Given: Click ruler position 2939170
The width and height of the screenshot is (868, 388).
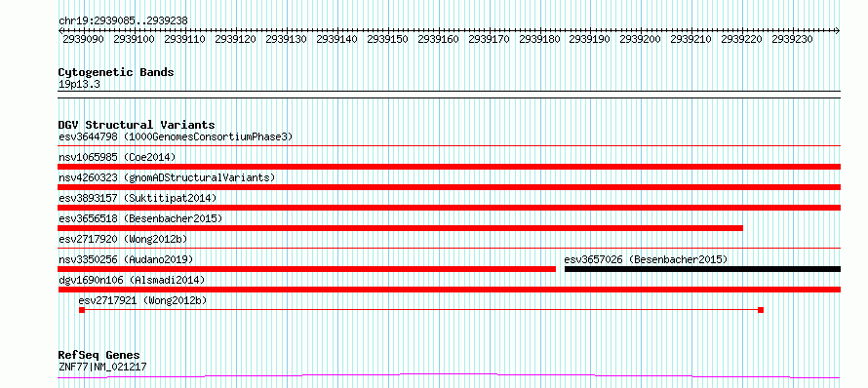Looking at the screenshot, I should [x=489, y=39].
